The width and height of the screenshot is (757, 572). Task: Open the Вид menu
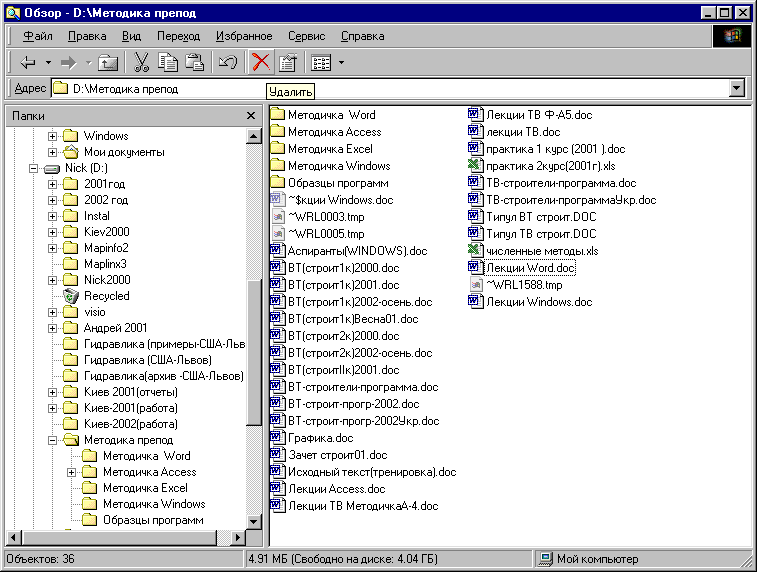click(131, 36)
